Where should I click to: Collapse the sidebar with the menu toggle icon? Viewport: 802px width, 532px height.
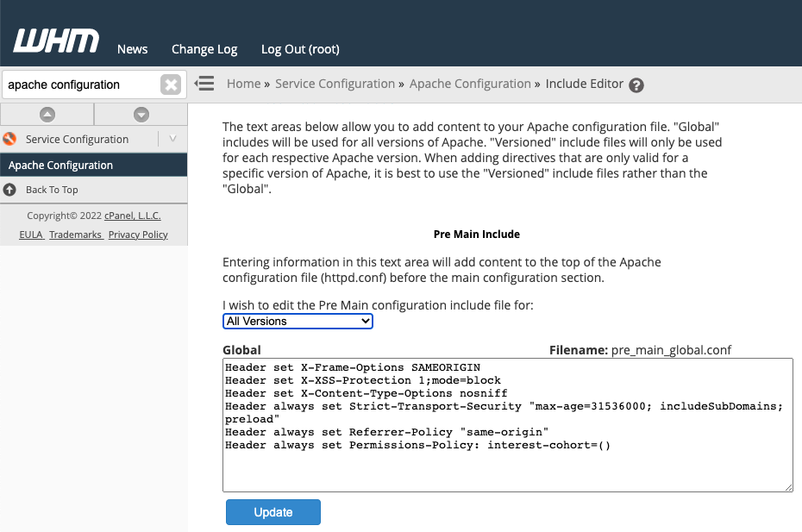pos(204,84)
